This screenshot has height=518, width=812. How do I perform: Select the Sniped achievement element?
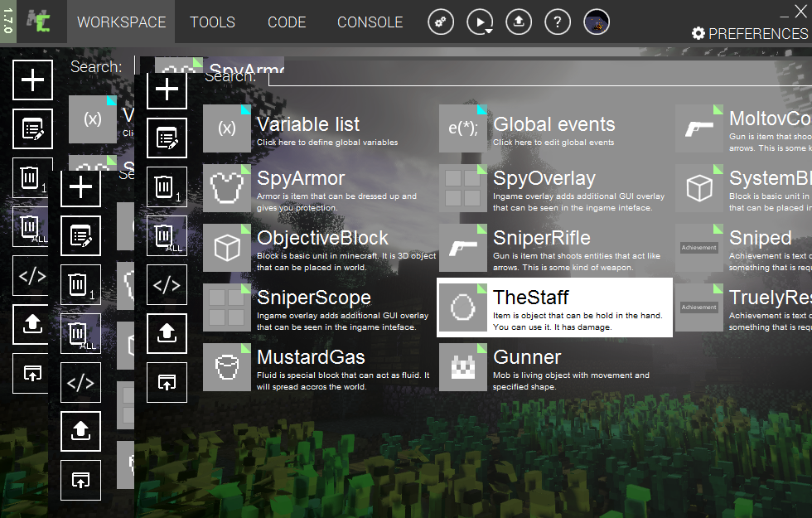click(x=744, y=248)
